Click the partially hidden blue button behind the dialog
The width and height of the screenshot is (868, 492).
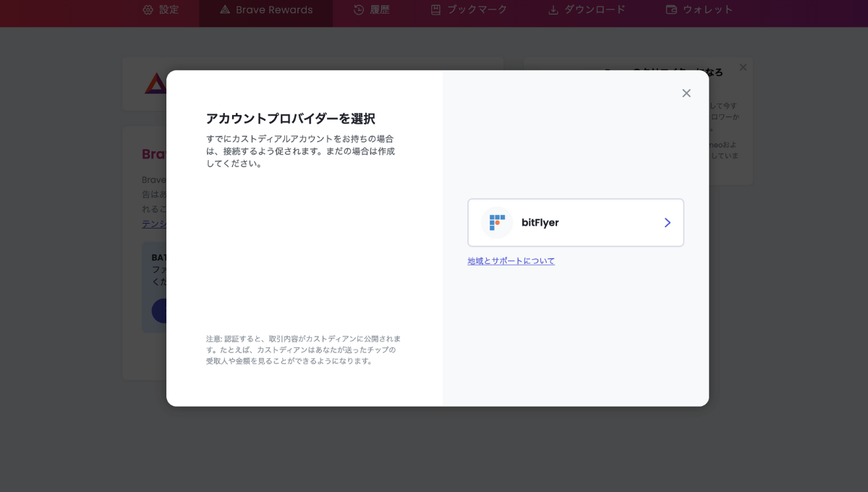tap(159, 311)
